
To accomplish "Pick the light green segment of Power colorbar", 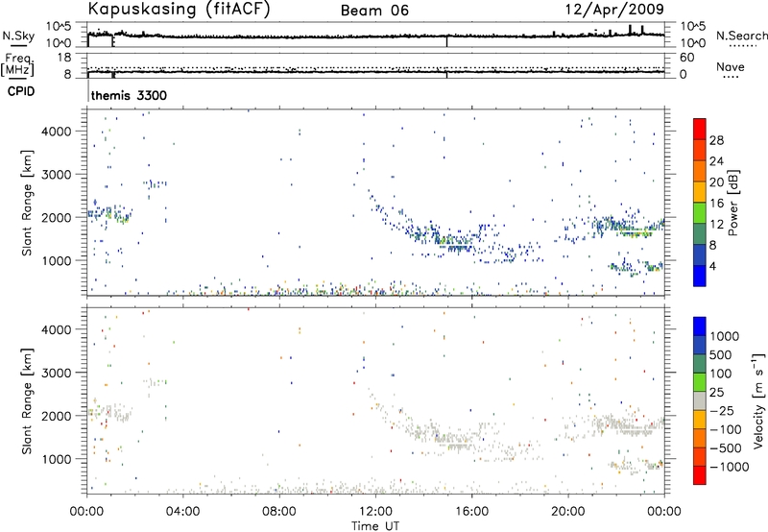I will [x=700, y=212].
